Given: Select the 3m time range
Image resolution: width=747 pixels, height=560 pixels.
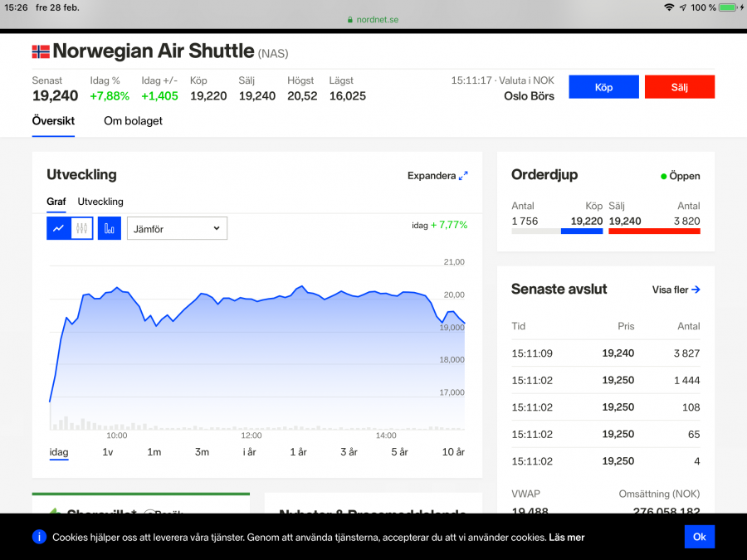Looking at the screenshot, I should tap(202, 452).
